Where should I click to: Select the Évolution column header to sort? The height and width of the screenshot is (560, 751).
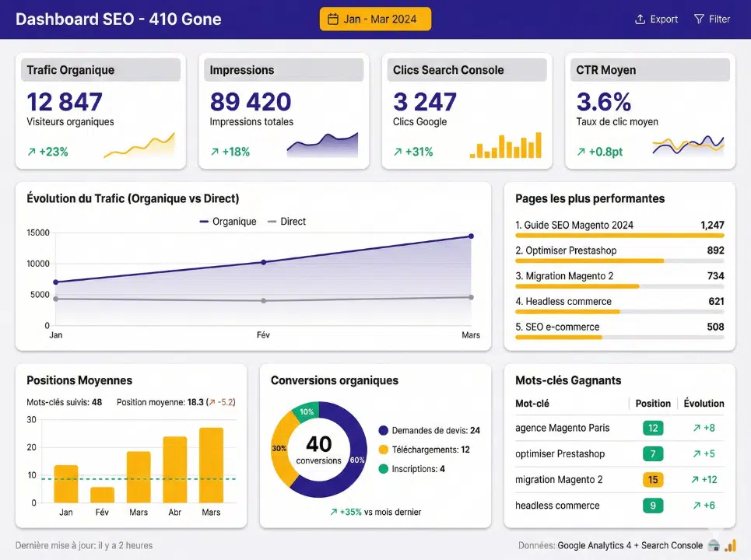coord(704,403)
